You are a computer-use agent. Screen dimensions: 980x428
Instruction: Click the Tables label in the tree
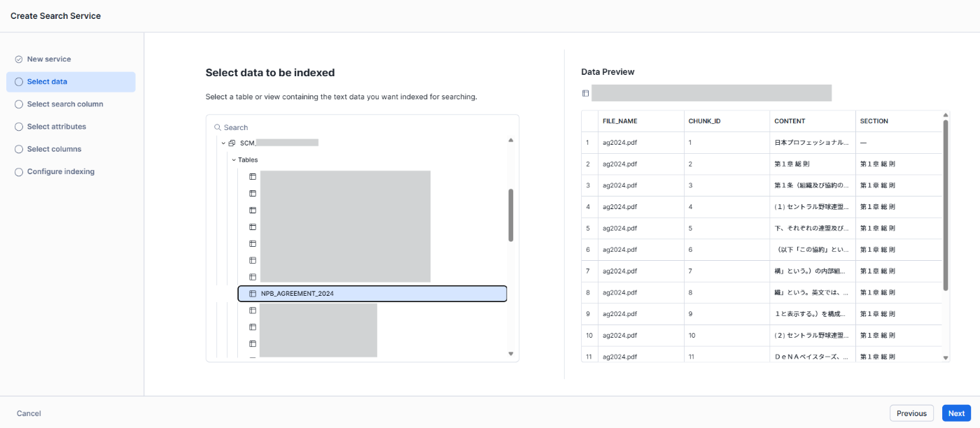click(x=248, y=159)
